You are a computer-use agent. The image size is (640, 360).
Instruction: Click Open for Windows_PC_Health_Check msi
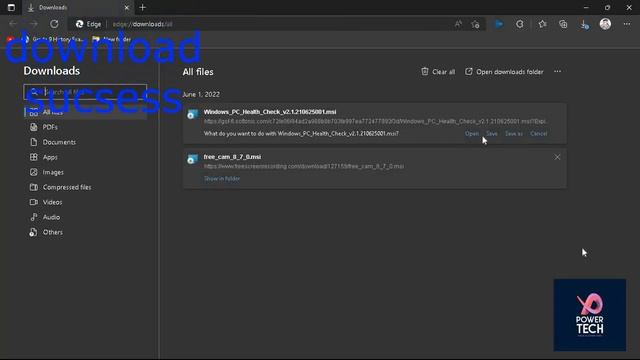pyautogui.click(x=471, y=133)
